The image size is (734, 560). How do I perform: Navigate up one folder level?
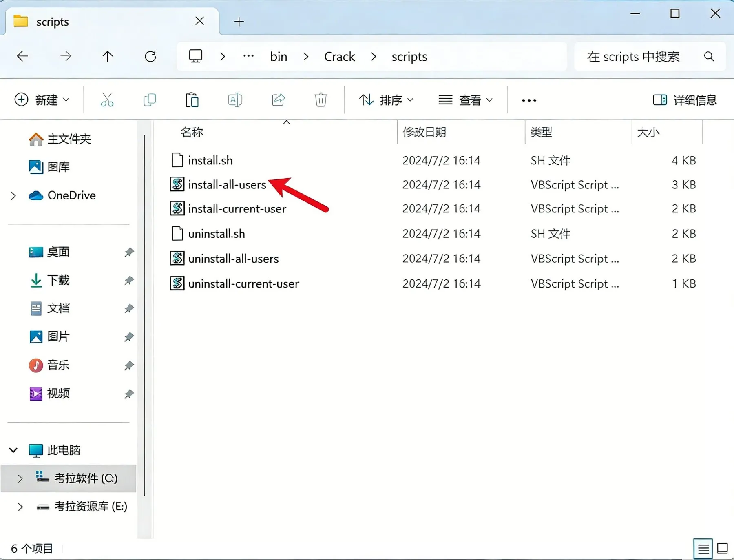108,56
